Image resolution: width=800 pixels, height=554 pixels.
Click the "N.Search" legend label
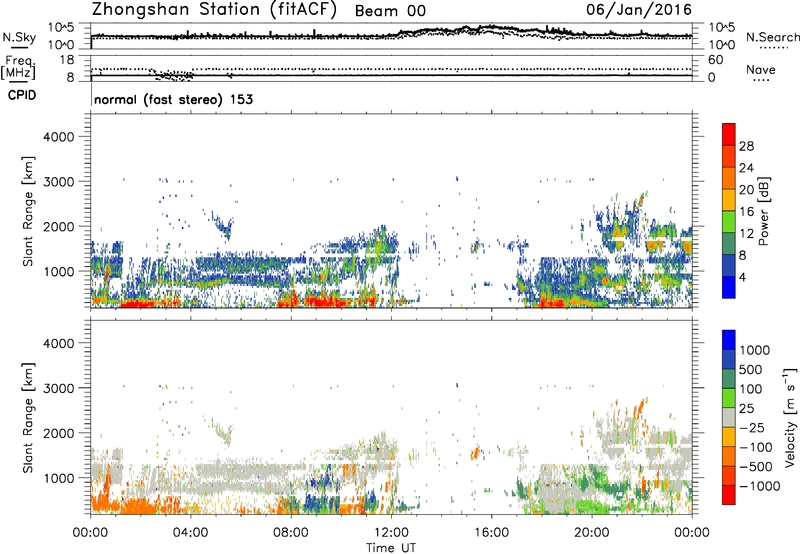pyautogui.click(x=772, y=37)
